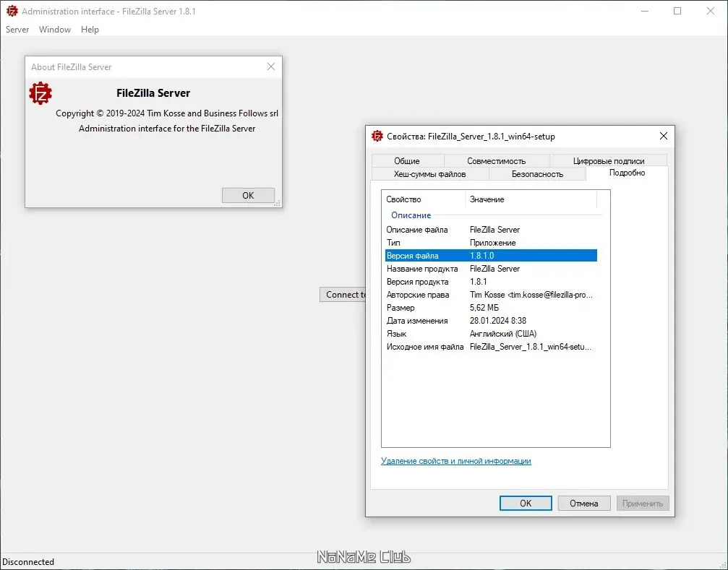The image size is (728, 570).
Task: Click the partially hidden Connect to button
Action: pyautogui.click(x=343, y=295)
